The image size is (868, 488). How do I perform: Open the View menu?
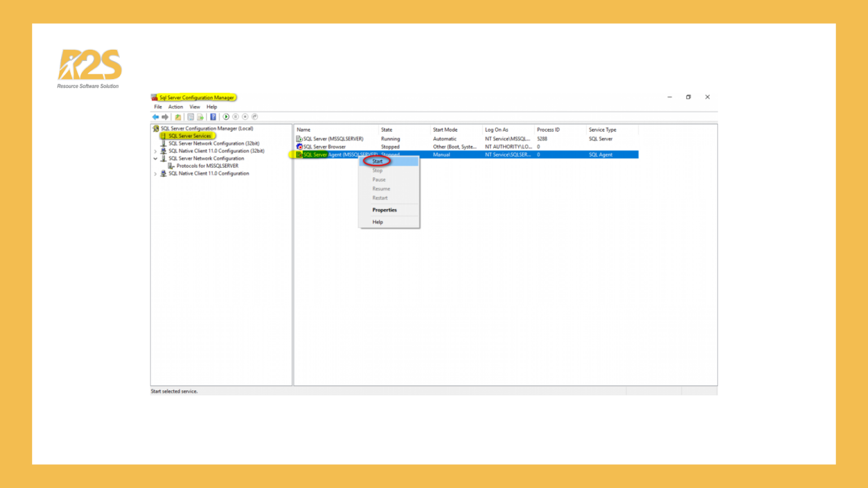[x=194, y=107]
